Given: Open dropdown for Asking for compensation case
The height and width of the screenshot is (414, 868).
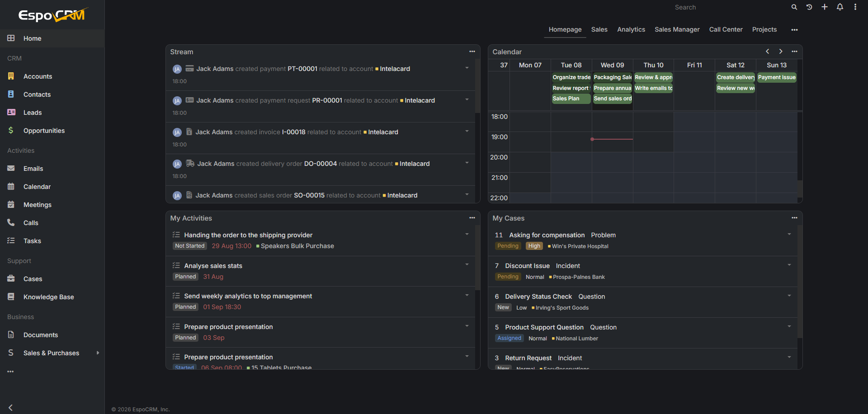Looking at the screenshot, I should [x=789, y=235].
